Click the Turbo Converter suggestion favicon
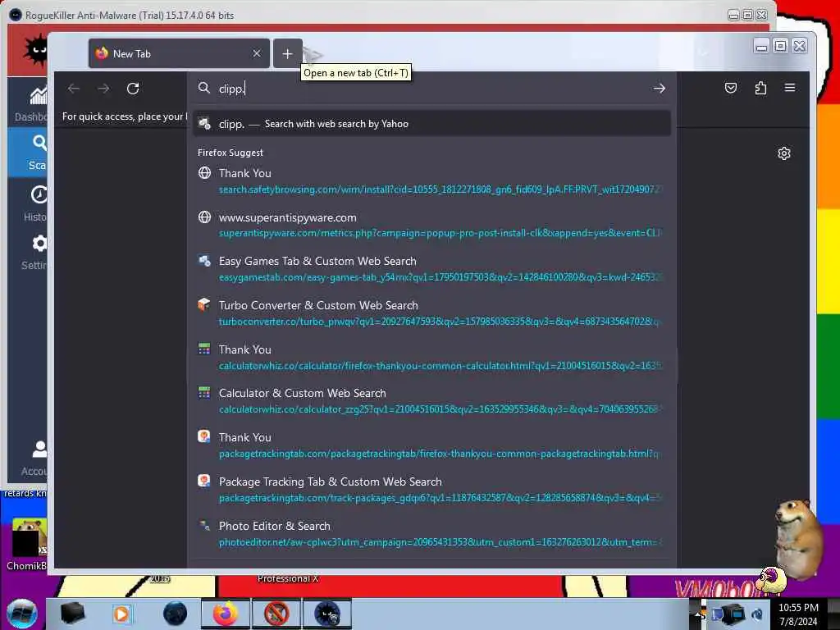840x630 pixels. tap(204, 305)
